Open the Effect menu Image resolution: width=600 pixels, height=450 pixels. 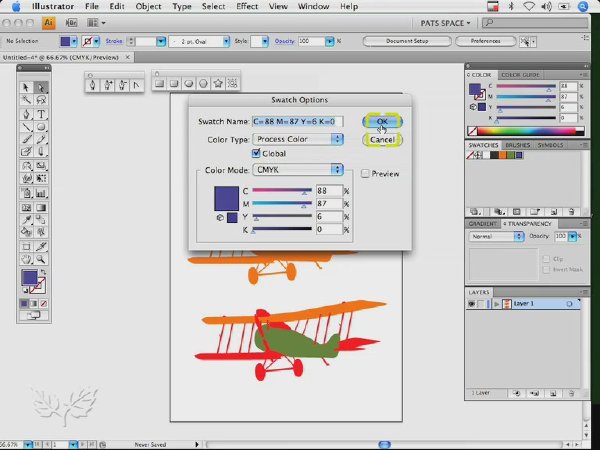(247, 7)
